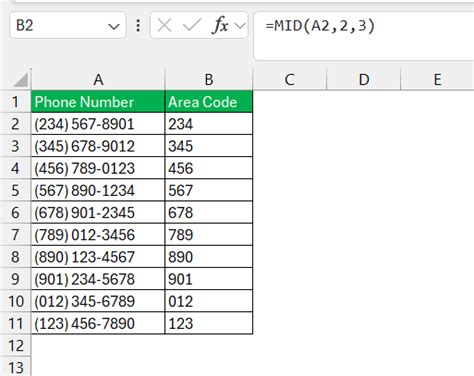474x376 pixels.
Task: Select cell with (901) 234-5678
Action: [98, 279]
